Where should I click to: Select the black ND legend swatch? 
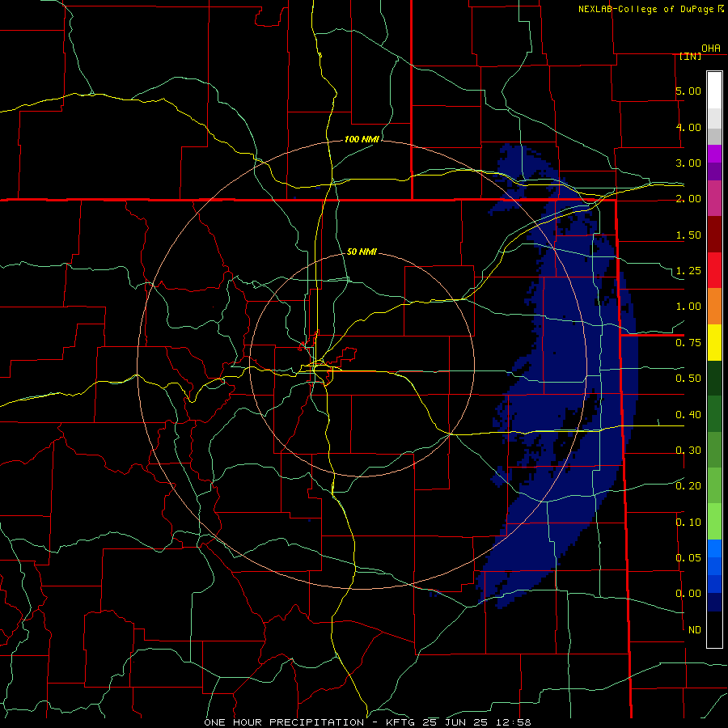coord(714,629)
